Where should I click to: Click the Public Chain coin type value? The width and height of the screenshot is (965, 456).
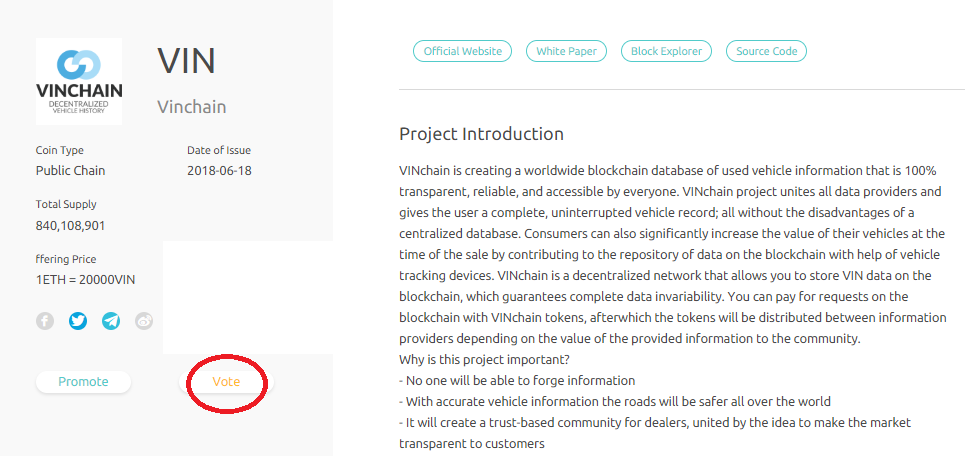click(x=71, y=170)
